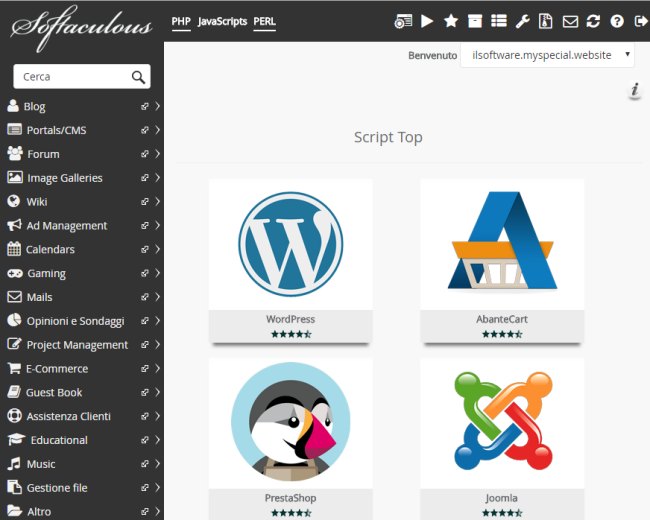Click the play Demos icon

tap(427, 21)
